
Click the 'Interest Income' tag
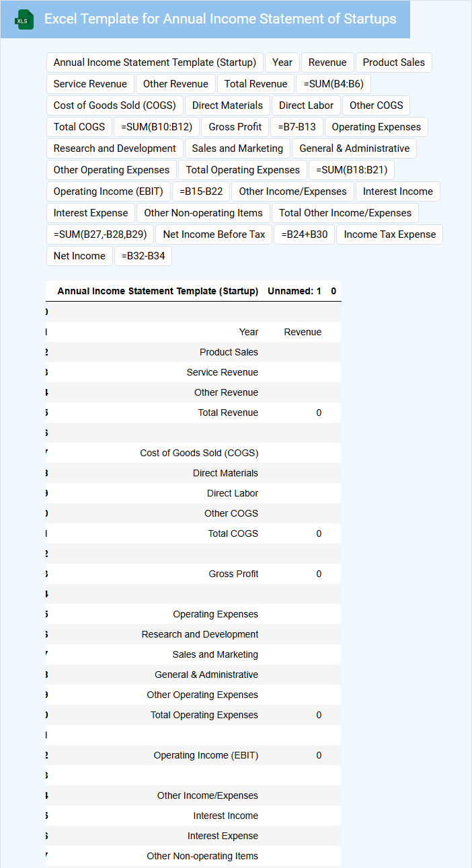398,191
